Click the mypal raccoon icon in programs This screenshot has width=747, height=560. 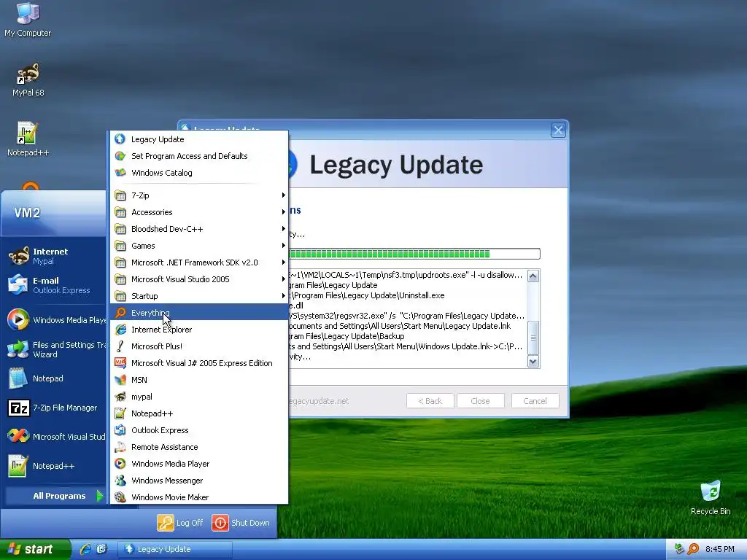120,396
